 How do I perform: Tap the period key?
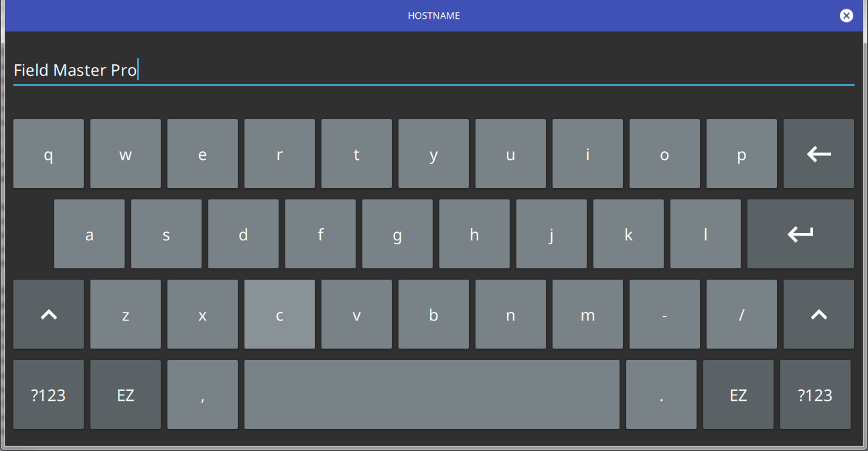point(661,395)
